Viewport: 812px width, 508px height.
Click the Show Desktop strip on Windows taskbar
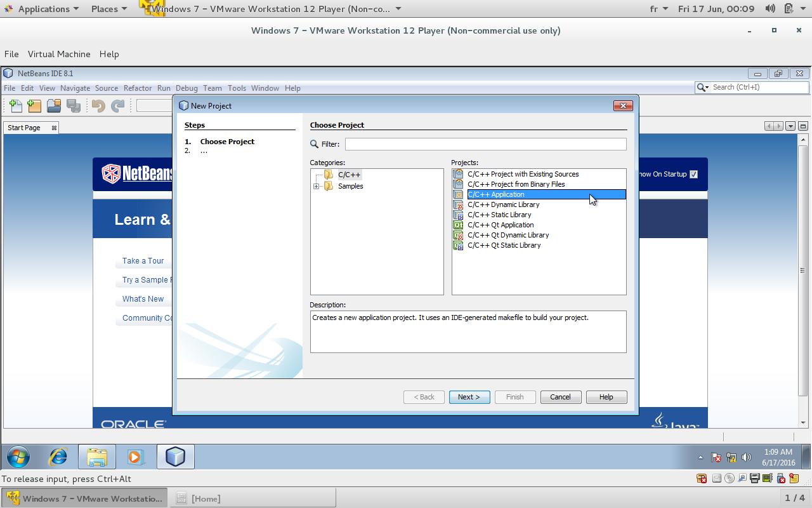point(806,457)
